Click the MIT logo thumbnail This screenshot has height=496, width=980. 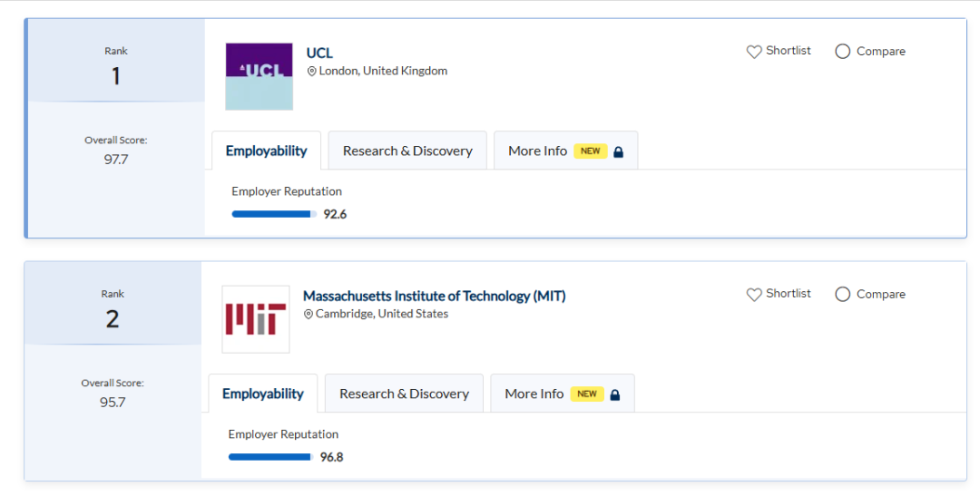(x=255, y=319)
